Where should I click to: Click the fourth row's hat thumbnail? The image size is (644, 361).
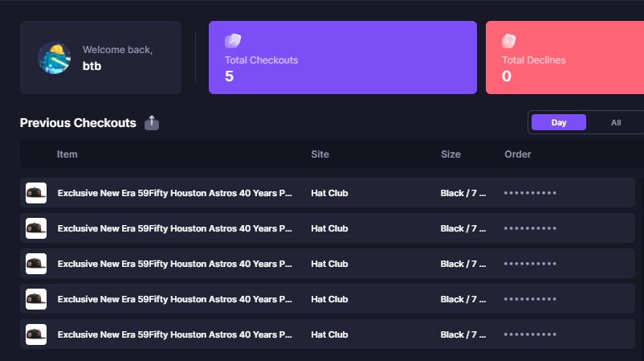[x=36, y=299]
